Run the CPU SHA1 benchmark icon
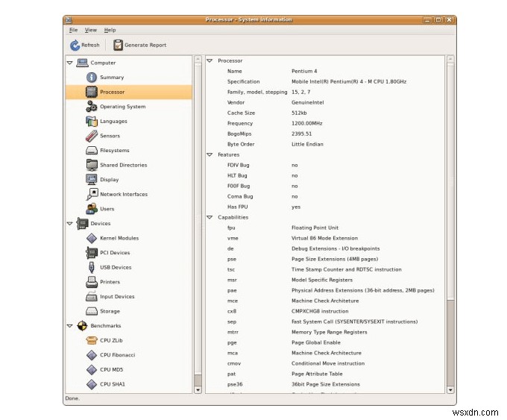Screen dimensions: 507x420 92,384
